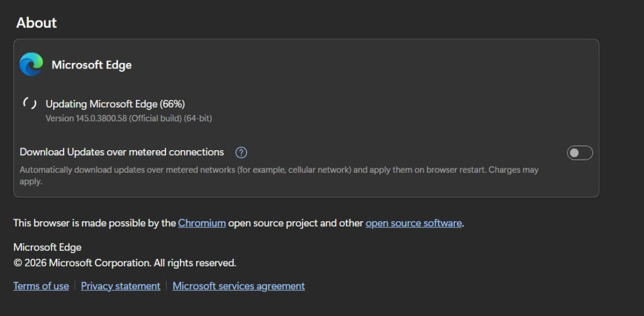Click the 2026 Microsoft Corporation copyright line
Screen dimensions: 644x316
point(125,263)
